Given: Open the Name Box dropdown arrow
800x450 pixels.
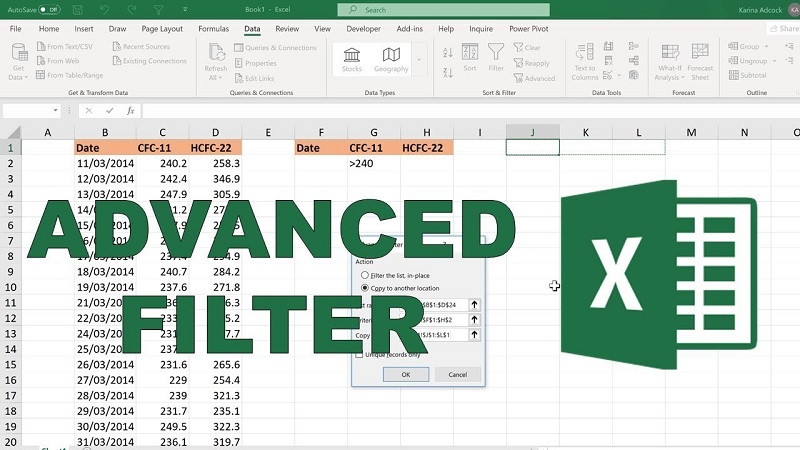Looking at the screenshot, I should coord(55,111).
